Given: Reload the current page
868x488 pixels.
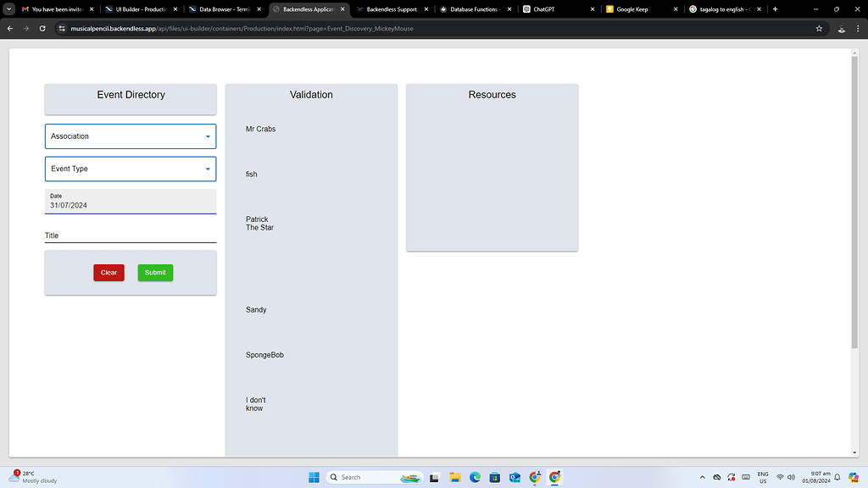Looking at the screenshot, I should point(42,29).
